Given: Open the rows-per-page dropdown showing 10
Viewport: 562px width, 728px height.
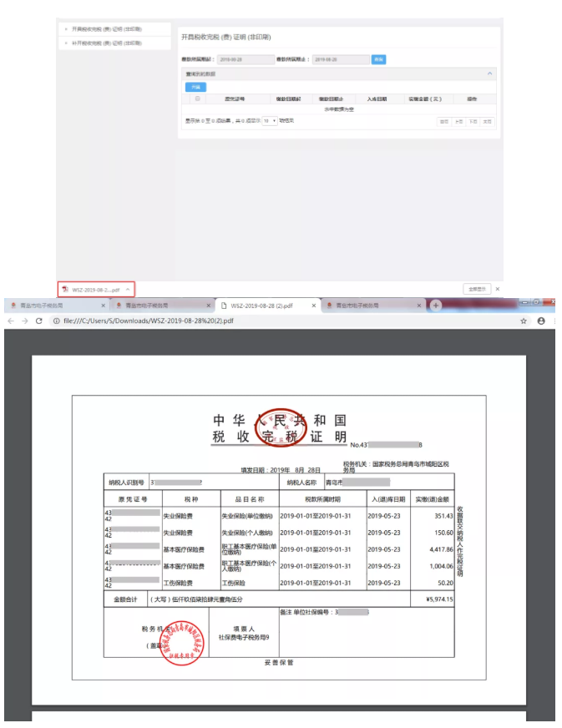Looking at the screenshot, I should (x=269, y=121).
